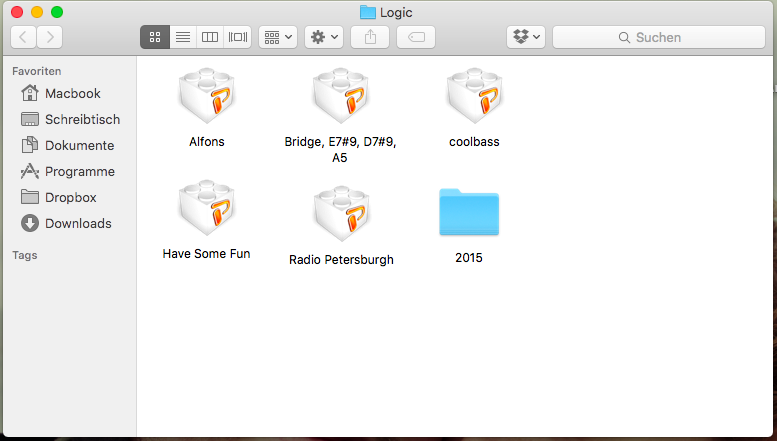
Task: Click the Alfons file name label
Action: 207,142
